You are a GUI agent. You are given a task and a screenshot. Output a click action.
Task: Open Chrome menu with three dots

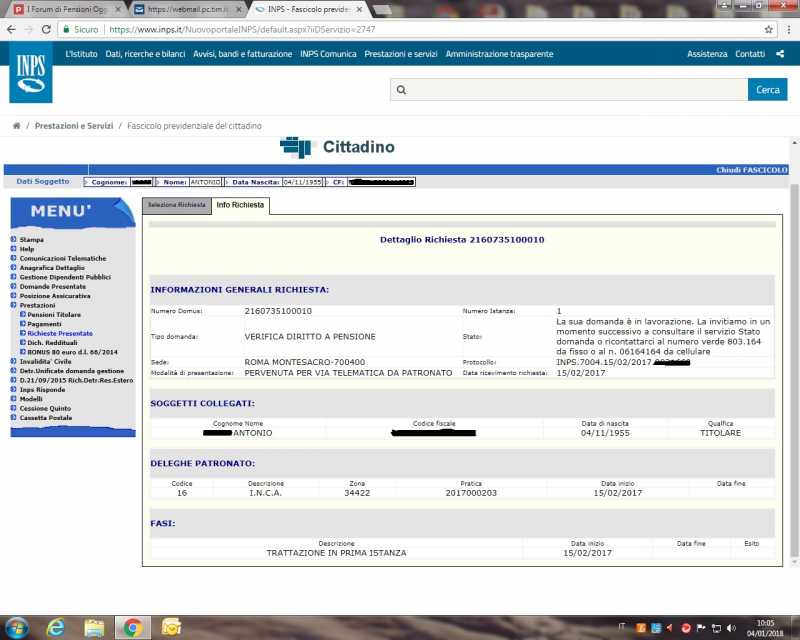(x=788, y=30)
